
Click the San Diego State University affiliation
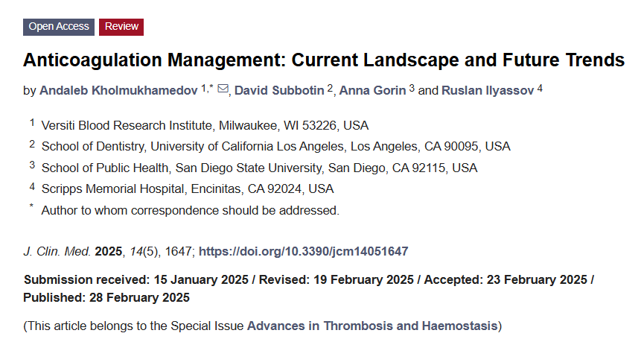(259, 168)
